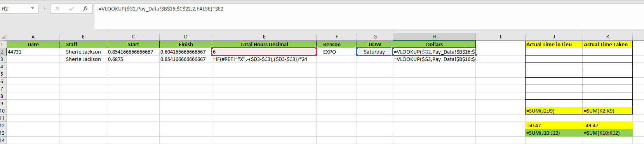The height and width of the screenshot is (144, 644).
Task: Click Finish cell 0.854166666666667 in row 3
Action: point(186,59)
